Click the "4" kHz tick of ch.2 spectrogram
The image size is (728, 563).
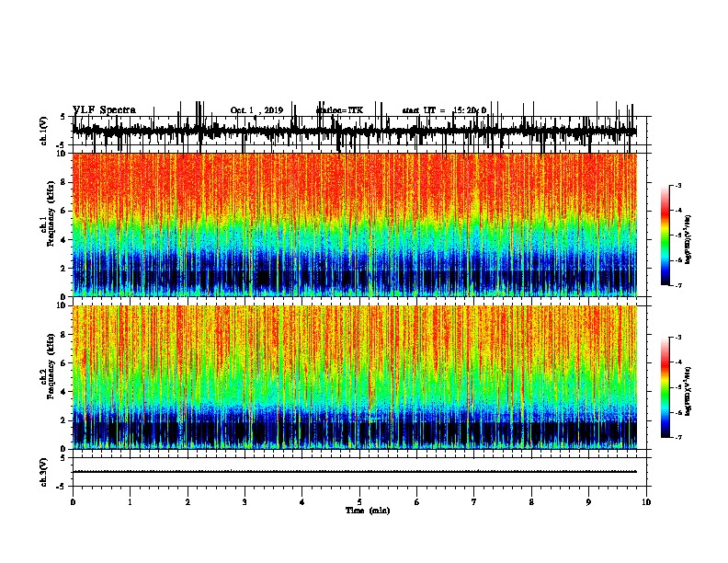tap(64, 392)
